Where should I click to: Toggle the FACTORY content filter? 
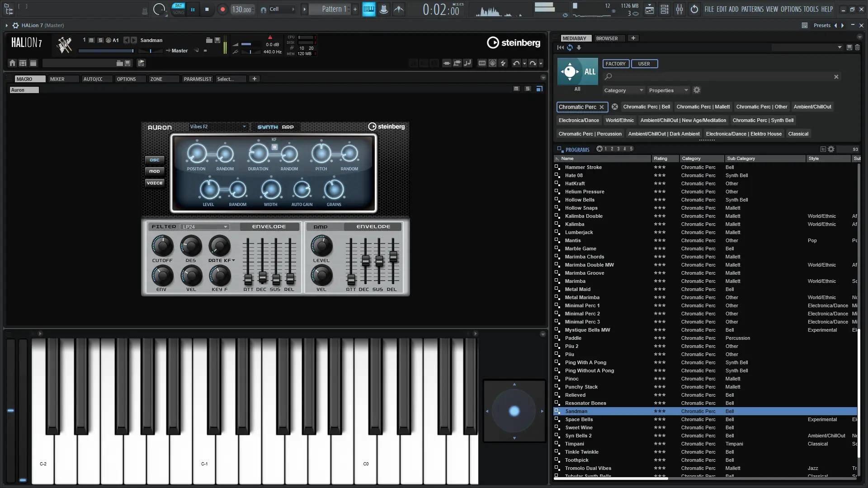(x=615, y=64)
